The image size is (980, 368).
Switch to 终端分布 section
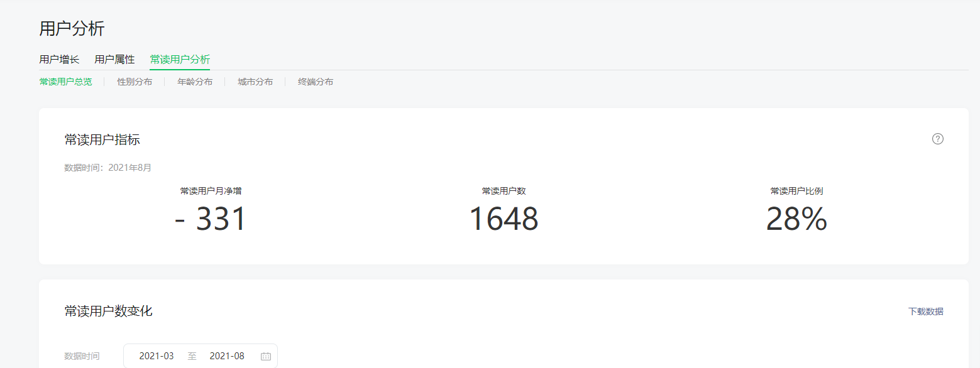click(316, 82)
